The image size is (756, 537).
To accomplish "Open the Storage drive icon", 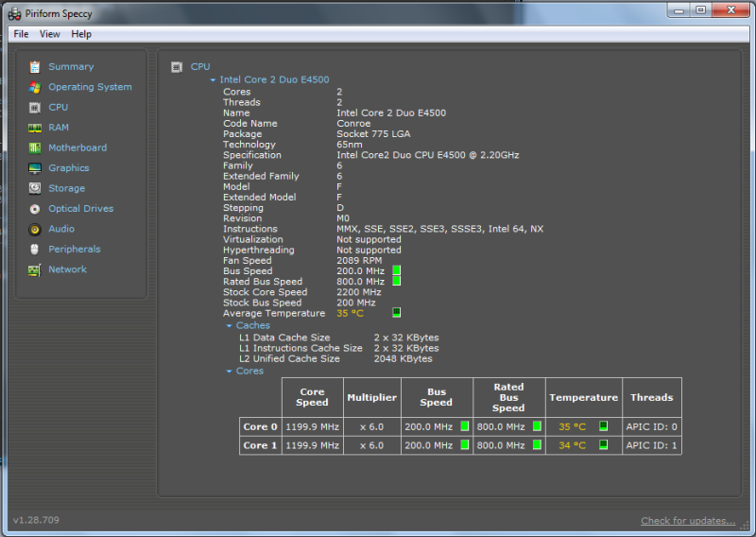I will [x=35, y=188].
